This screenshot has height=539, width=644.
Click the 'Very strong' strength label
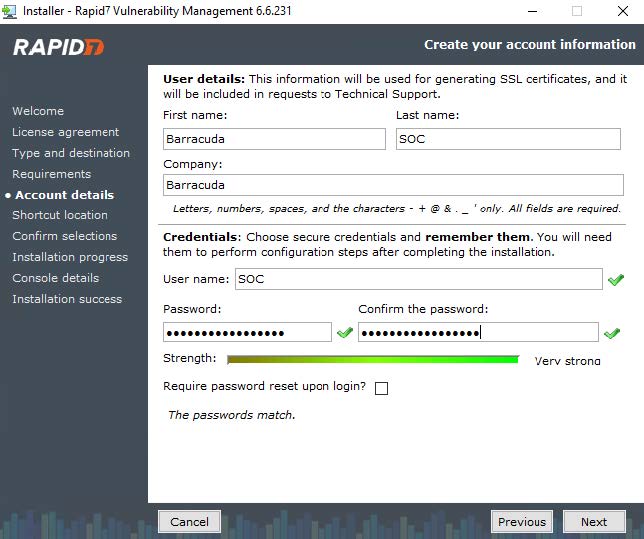click(567, 361)
